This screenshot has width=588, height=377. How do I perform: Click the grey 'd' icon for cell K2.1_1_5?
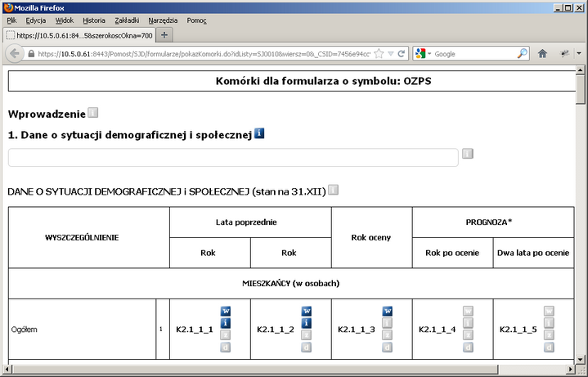tap(550, 347)
